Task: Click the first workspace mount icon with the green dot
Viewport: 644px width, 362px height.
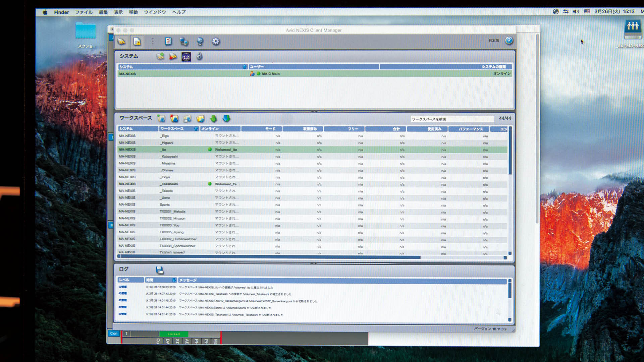Action: click(161, 119)
